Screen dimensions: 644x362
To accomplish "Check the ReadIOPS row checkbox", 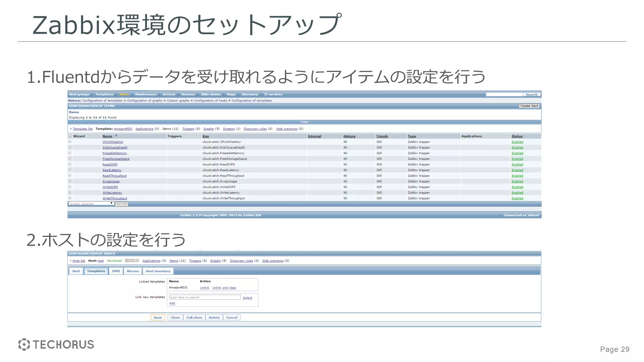I will [x=70, y=164].
